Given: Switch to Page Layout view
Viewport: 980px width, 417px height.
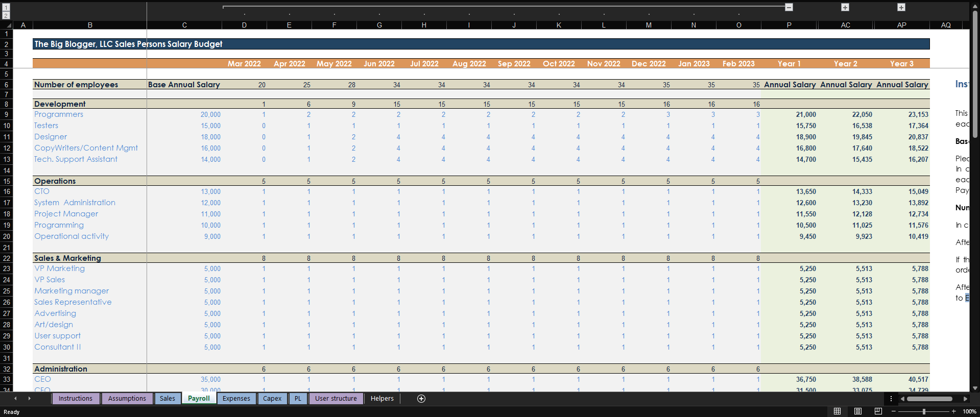Looking at the screenshot, I should point(858,411).
